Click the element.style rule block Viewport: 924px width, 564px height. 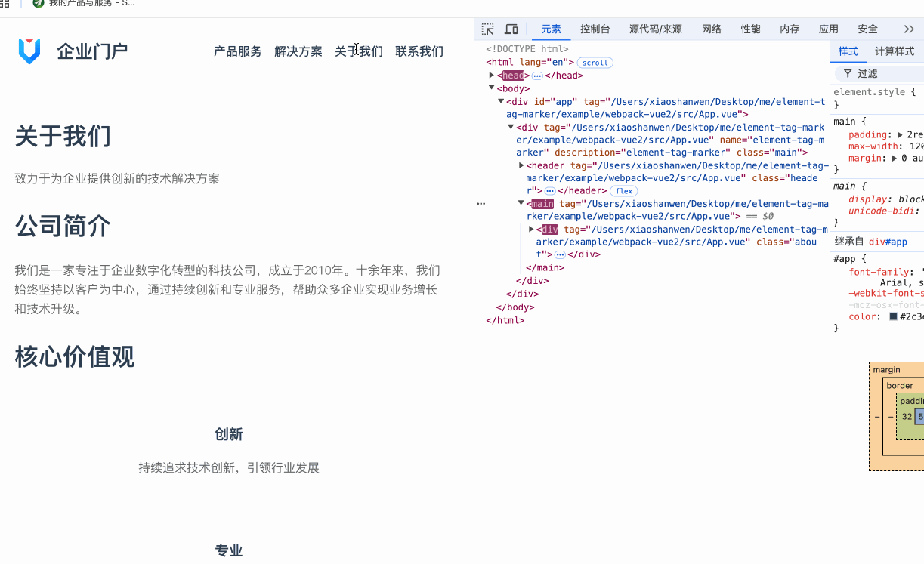(x=877, y=97)
